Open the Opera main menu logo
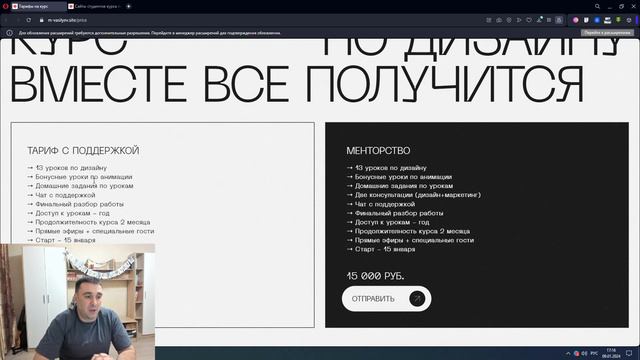 pyautogui.click(x=5, y=6)
